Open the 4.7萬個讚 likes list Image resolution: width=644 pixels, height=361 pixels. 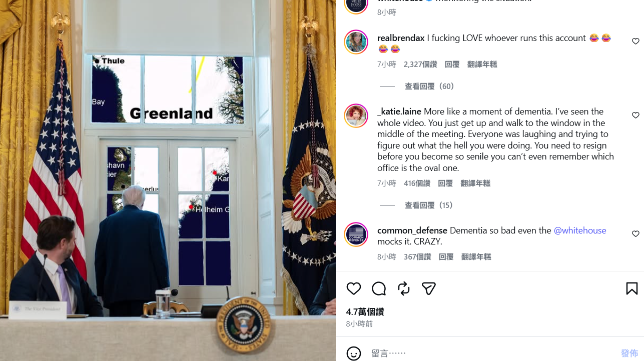(365, 312)
